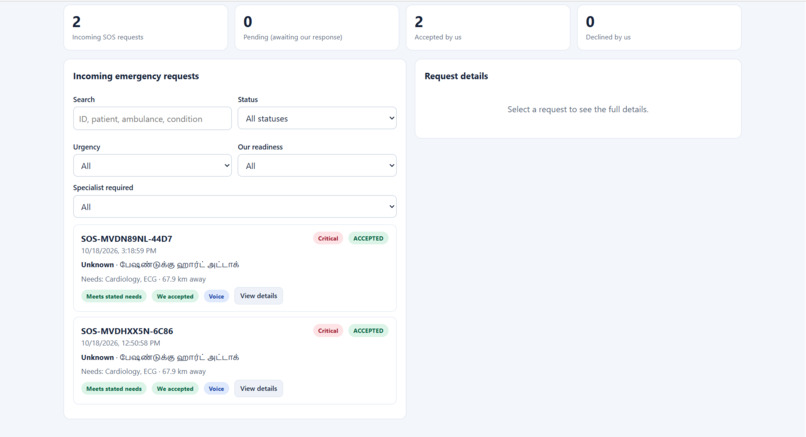Click the Our readiness label
This screenshot has width=806, height=437.
point(260,147)
